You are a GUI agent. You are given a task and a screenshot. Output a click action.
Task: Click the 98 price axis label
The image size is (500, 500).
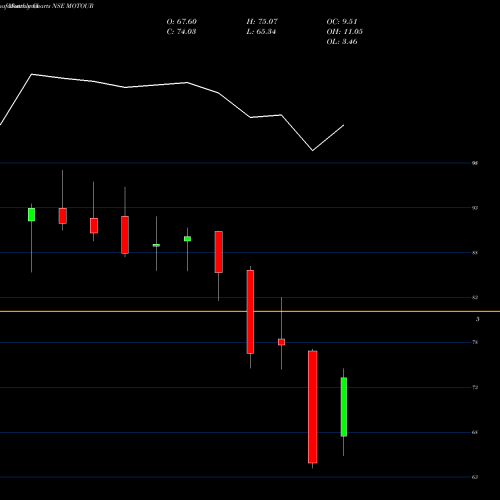475,163
